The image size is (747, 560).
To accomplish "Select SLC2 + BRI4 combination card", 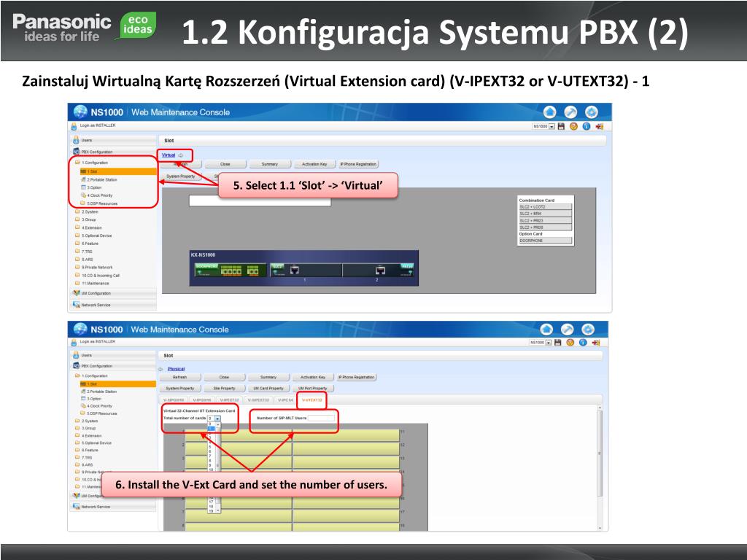I will click(545, 214).
